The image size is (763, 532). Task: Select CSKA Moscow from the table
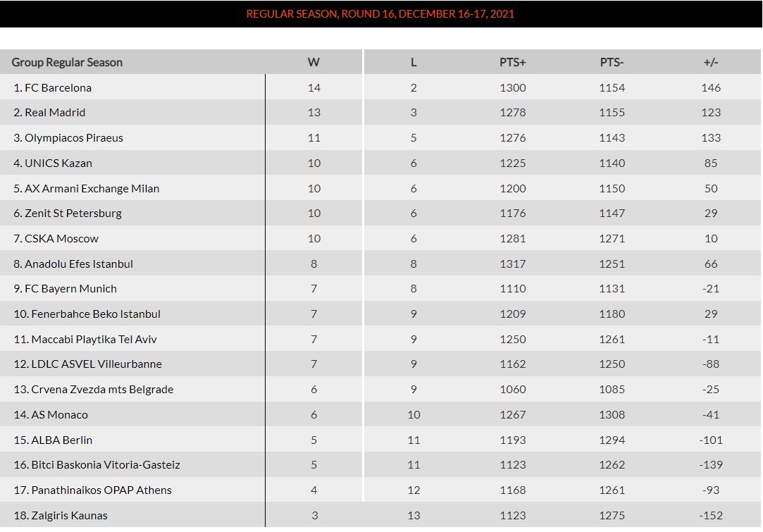(x=61, y=239)
